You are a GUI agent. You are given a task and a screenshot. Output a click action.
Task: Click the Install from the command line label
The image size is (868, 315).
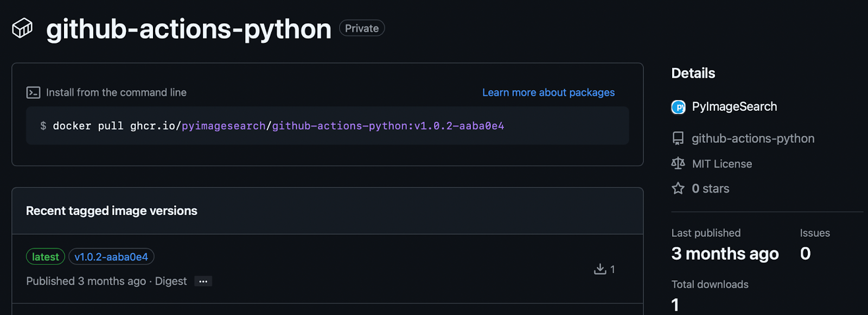[x=116, y=93]
